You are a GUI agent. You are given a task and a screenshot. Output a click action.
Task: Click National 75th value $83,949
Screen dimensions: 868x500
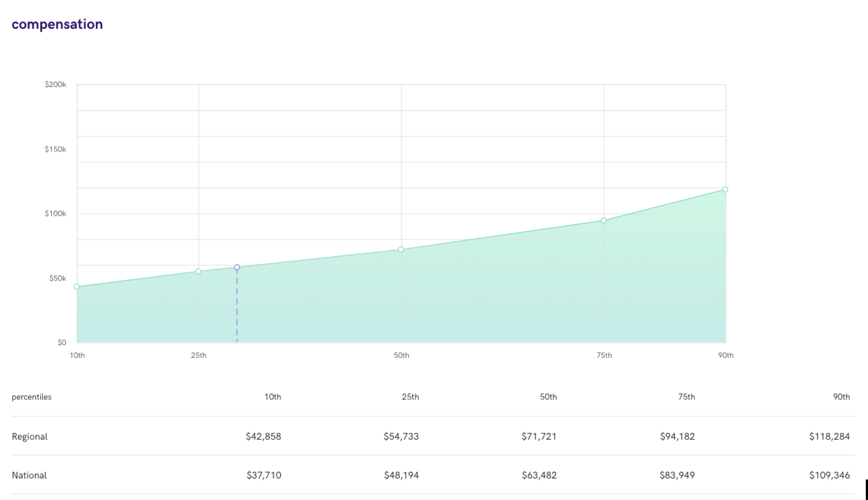pyautogui.click(x=677, y=475)
